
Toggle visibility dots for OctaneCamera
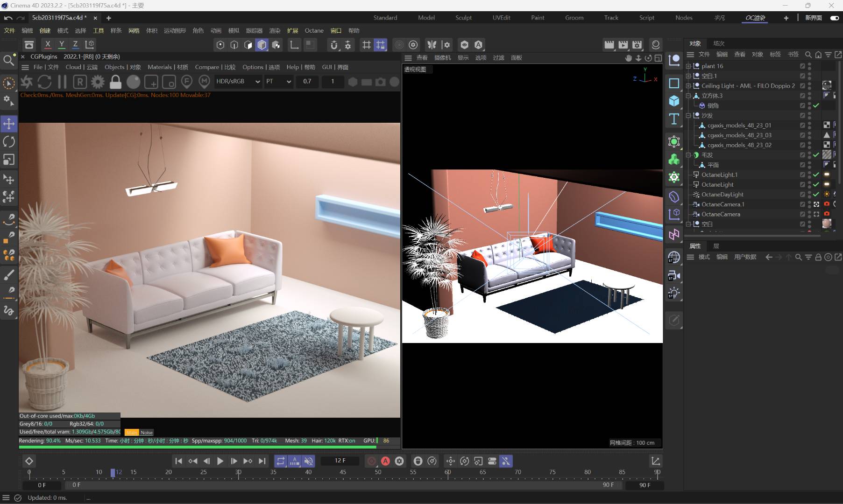coord(809,214)
